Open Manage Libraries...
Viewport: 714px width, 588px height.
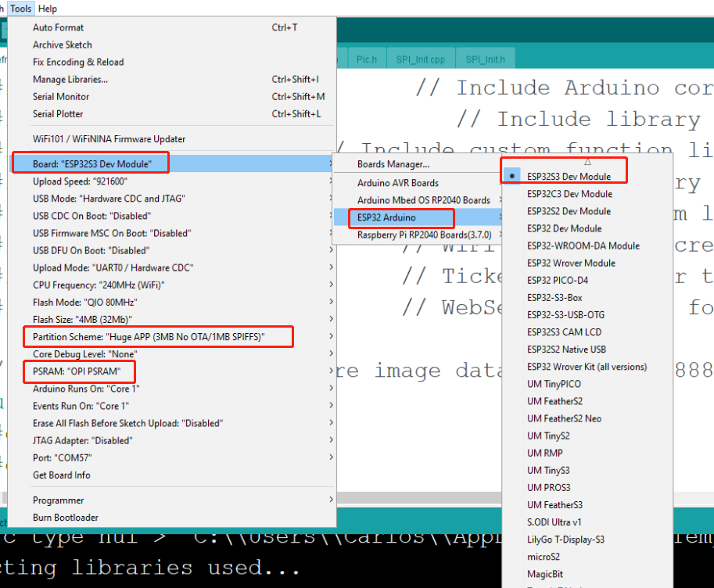pyautogui.click(x=172, y=79)
